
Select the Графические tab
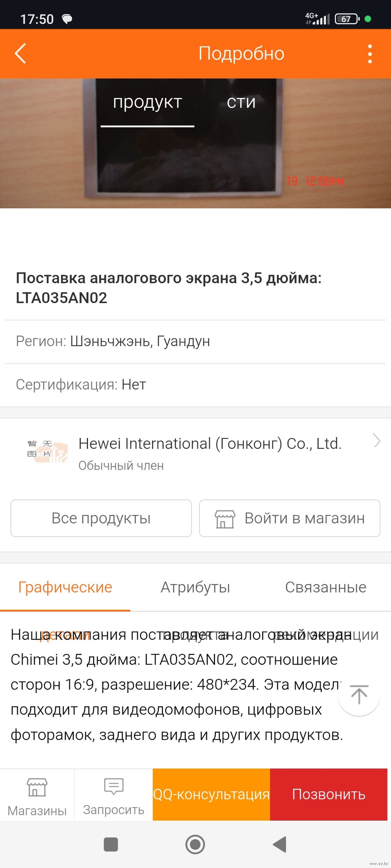(65, 587)
